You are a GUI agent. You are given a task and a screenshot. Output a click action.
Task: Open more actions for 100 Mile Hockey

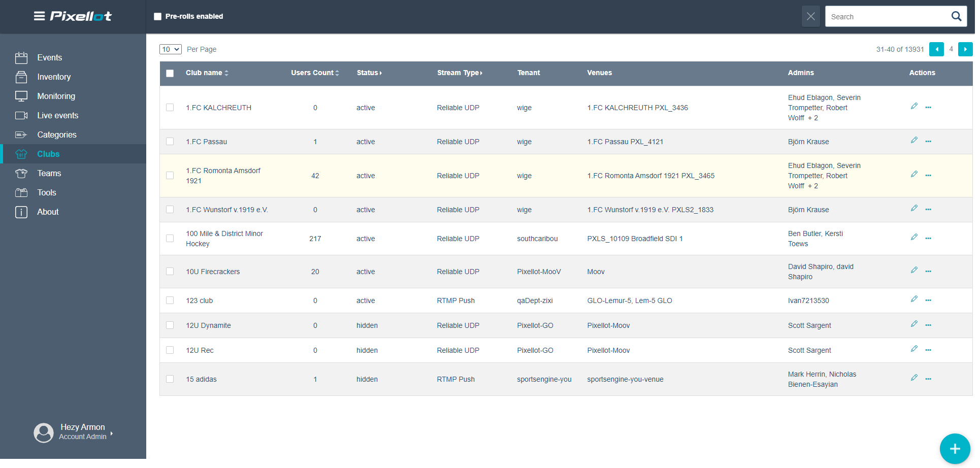(928, 239)
